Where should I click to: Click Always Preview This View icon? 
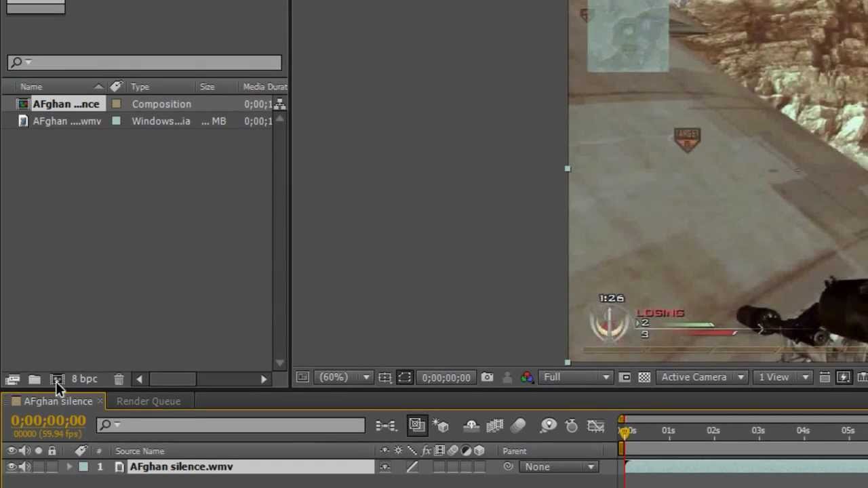point(302,378)
